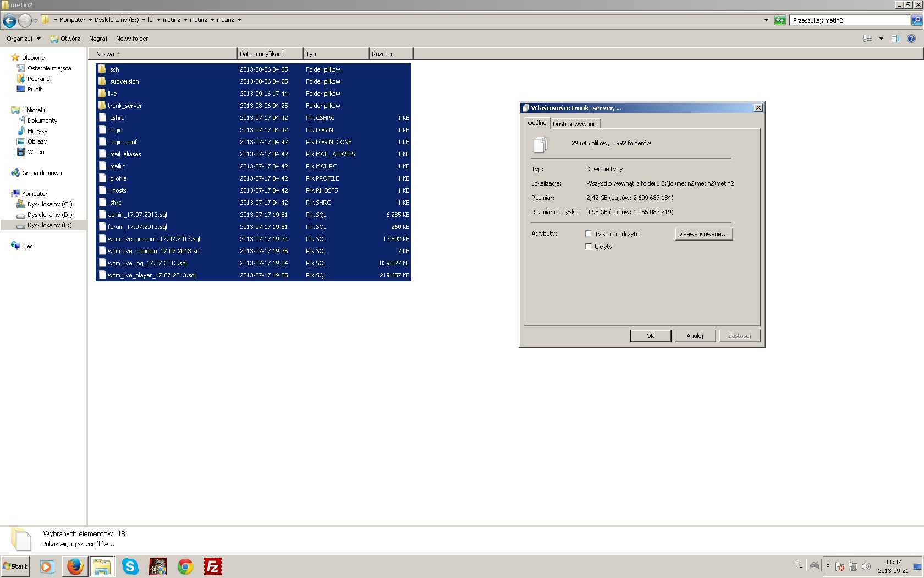Image resolution: width=924 pixels, height=578 pixels.
Task: Click the .cshrc file icon
Action: [x=102, y=118]
